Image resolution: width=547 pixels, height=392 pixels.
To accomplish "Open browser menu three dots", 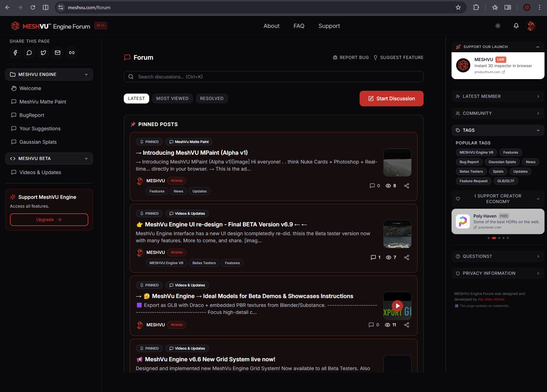I will pos(540,7).
